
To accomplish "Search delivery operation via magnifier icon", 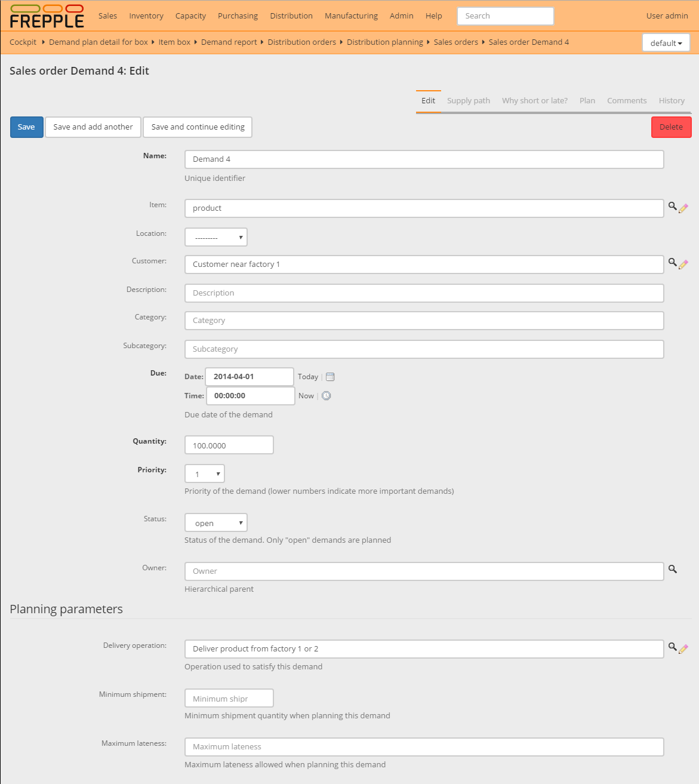I will click(x=673, y=648).
